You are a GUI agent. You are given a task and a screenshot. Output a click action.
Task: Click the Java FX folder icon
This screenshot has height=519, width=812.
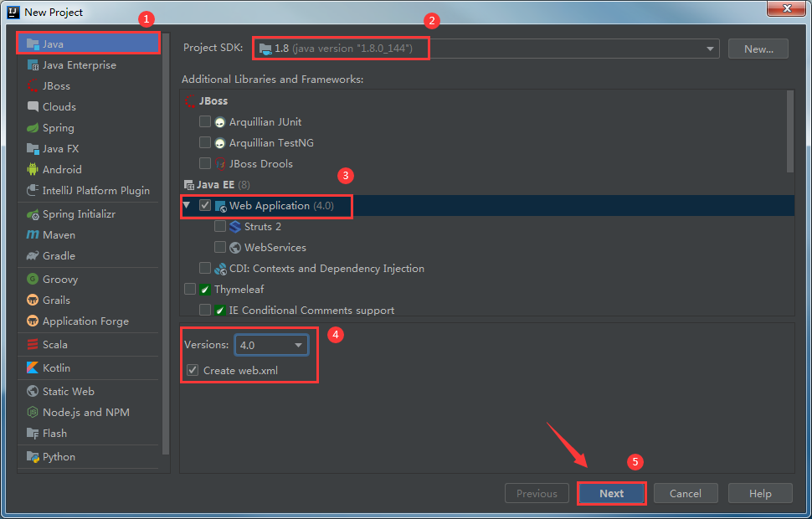33,149
